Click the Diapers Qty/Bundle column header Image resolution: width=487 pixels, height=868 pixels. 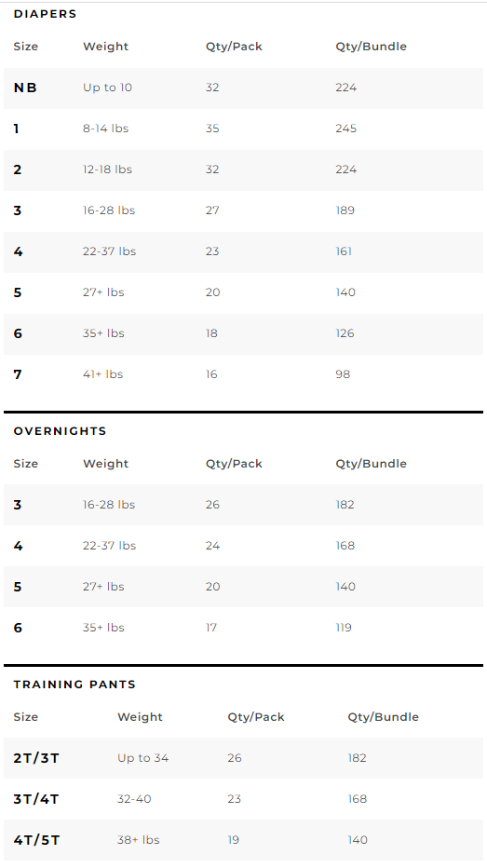coord(371,47)
